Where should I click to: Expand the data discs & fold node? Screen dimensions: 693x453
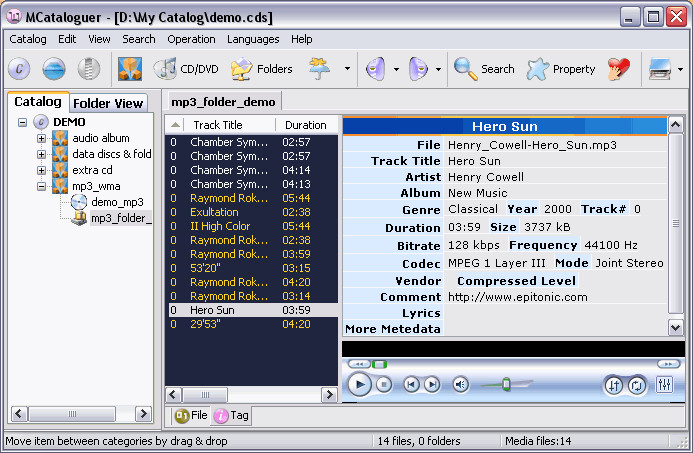(42, 154)
